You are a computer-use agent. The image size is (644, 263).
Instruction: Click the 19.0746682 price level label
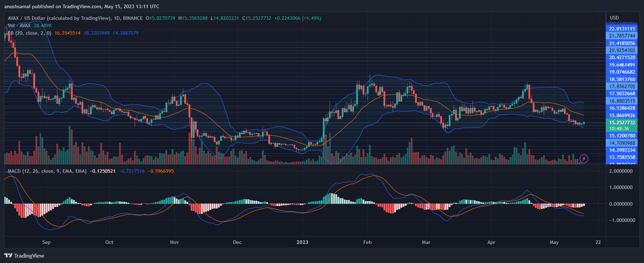coord(622,72)
